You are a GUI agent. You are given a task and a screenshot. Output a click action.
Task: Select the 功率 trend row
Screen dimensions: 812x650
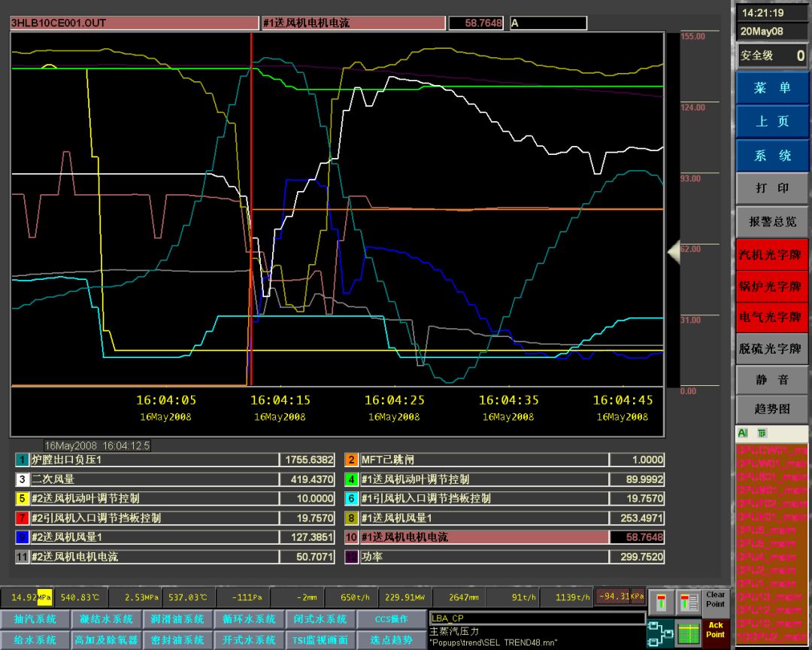coord(504,557)
